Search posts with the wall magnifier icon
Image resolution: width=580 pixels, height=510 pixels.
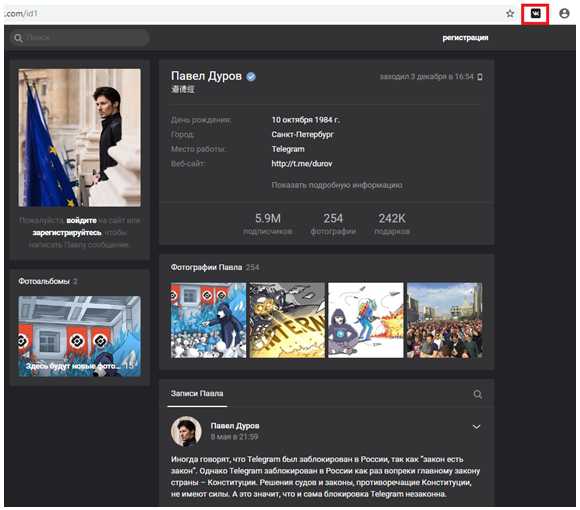[x=478, y=394]
